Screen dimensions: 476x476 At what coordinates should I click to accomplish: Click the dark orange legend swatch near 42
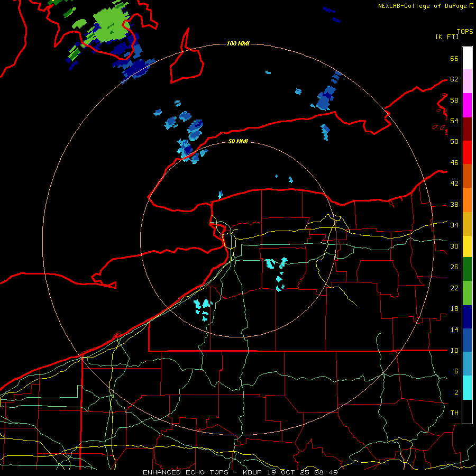tap(467, 176)
